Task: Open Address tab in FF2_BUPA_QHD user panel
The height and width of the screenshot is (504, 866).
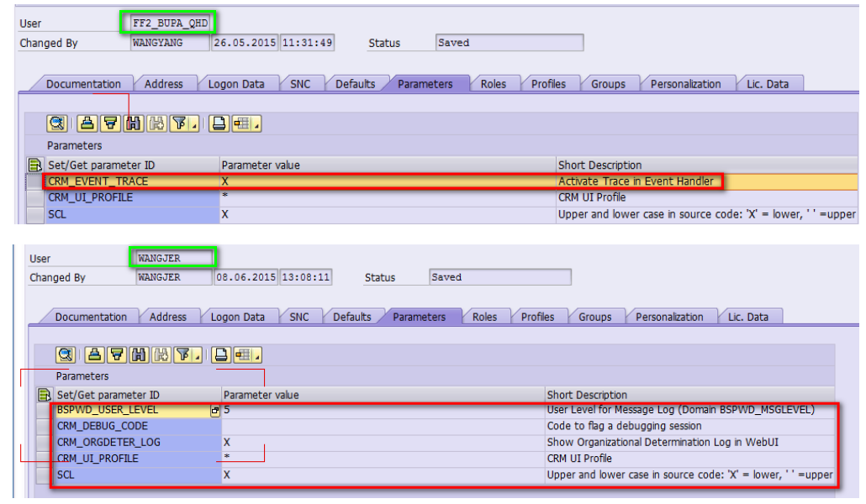Action: 163,84
